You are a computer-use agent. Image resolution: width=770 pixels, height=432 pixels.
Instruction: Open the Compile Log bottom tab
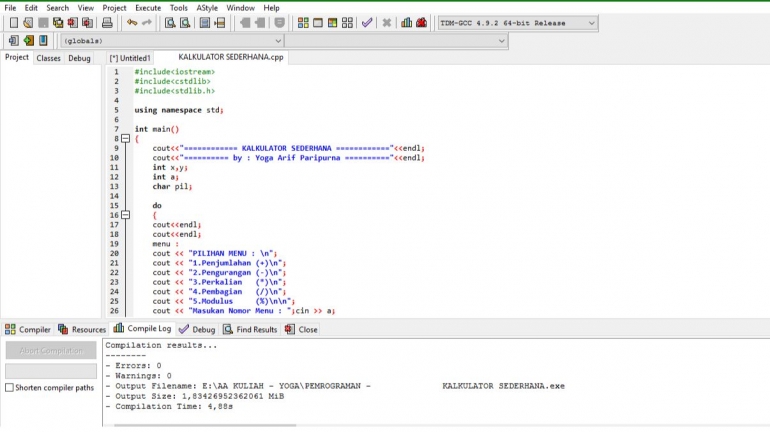pos(142,328)
